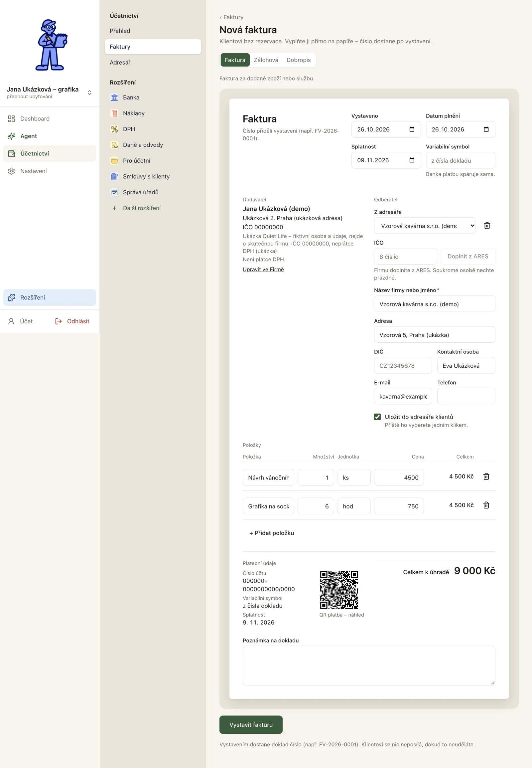The width and height of the screenshot is (532, 768).
Task: Click the Poznámka na dokladu textarea
Action: point(369,666)
